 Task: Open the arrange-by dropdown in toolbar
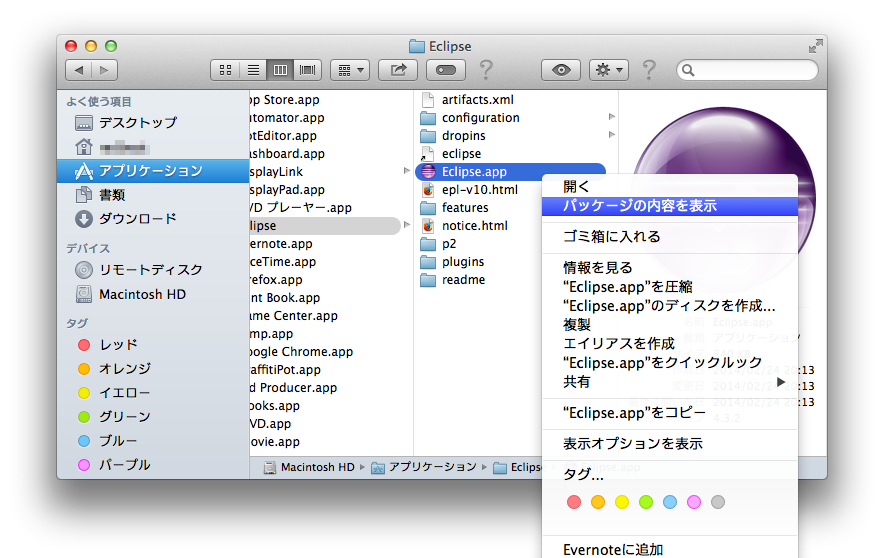tap(350, 70)
